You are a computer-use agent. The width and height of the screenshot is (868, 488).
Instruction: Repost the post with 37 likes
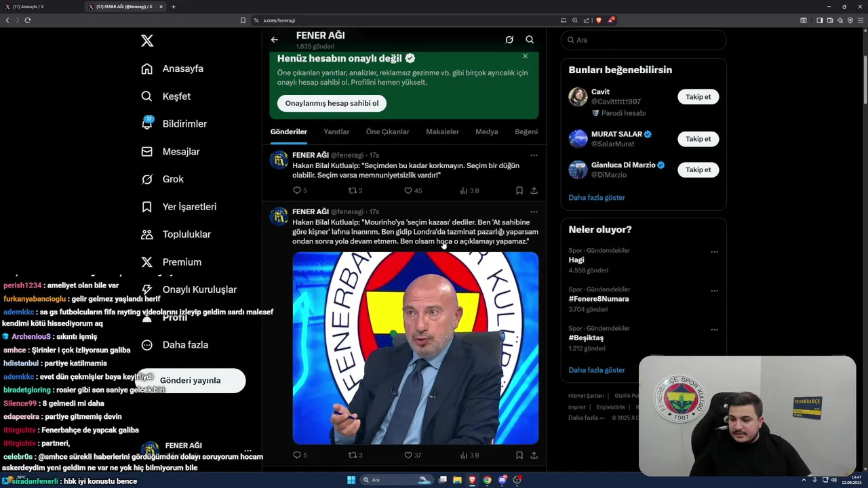355,455
